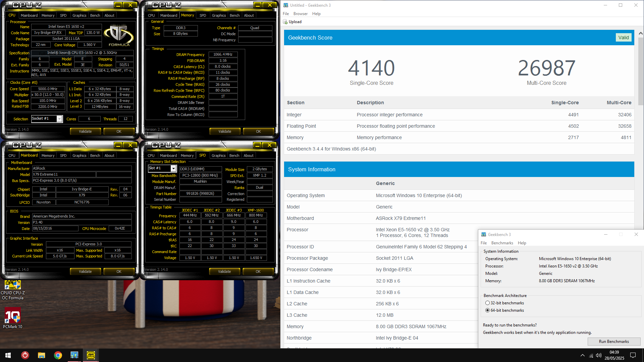Click XMP-1600 column header in timings table
The image size is (644, 362).
256,210
